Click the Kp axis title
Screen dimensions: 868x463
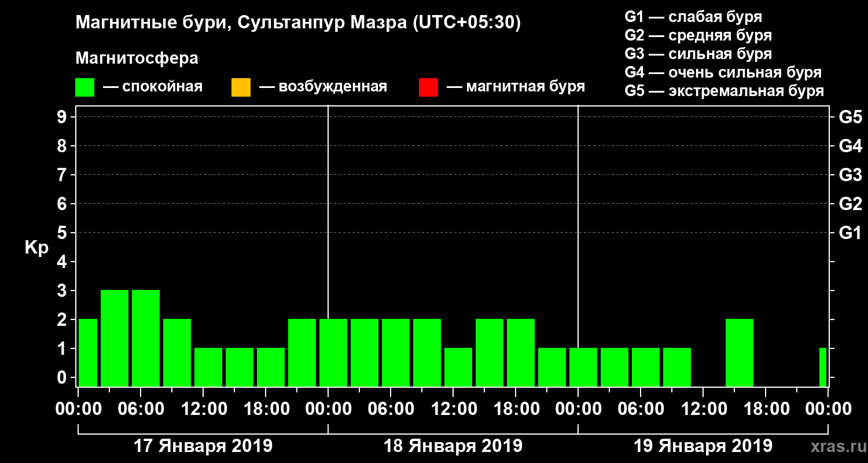(x=36, y=248)
